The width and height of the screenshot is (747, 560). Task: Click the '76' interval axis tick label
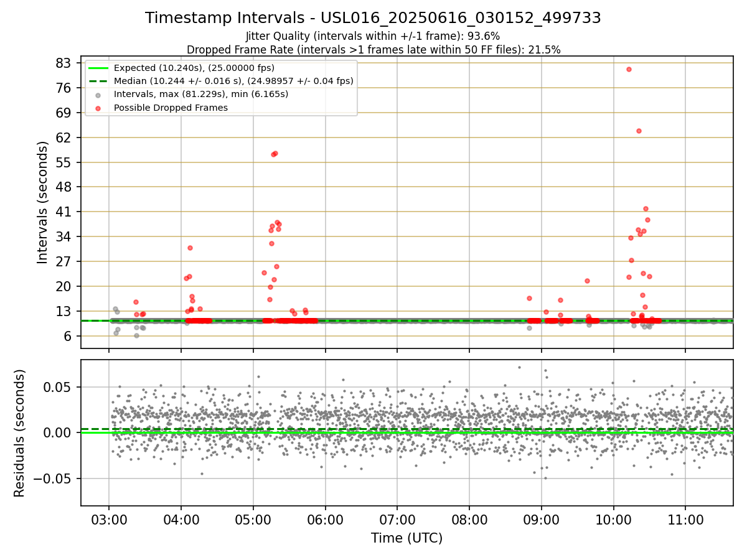point(64,88)
